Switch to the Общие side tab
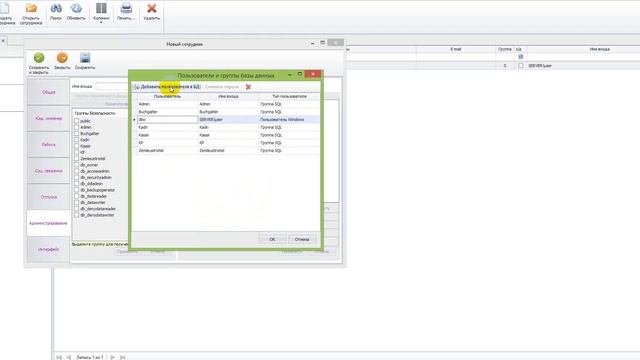This screenshot has width=640, height=360. (48, 92)
